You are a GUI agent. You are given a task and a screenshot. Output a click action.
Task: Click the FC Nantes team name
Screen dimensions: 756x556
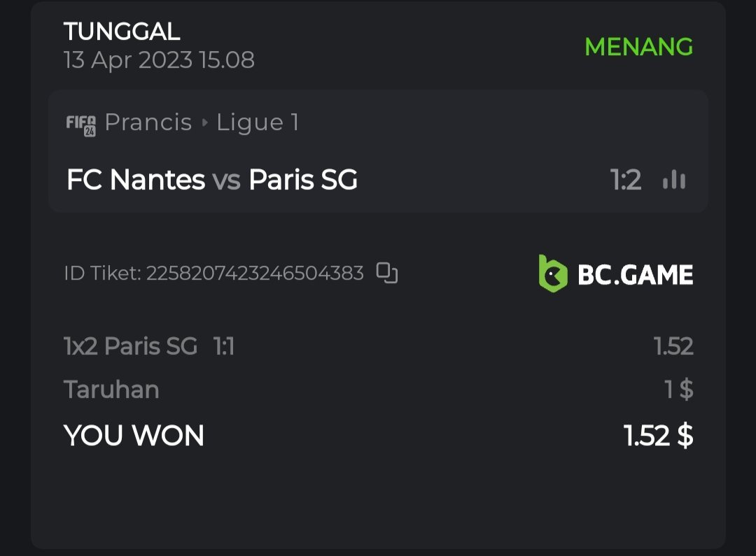(135, 180)
